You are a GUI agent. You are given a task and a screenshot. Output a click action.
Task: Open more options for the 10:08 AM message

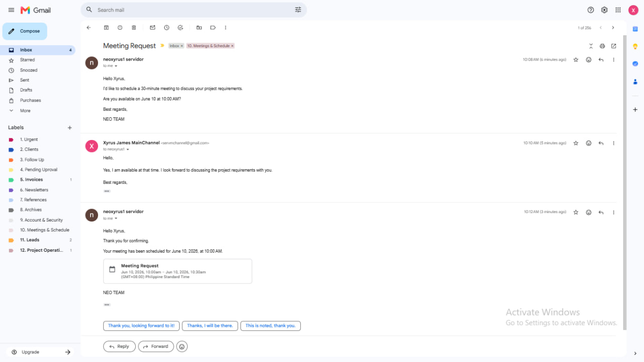(x=613, y=59)
